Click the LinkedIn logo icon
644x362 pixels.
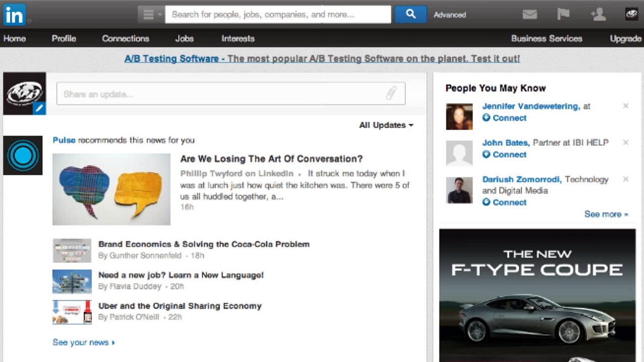[14, 15]
